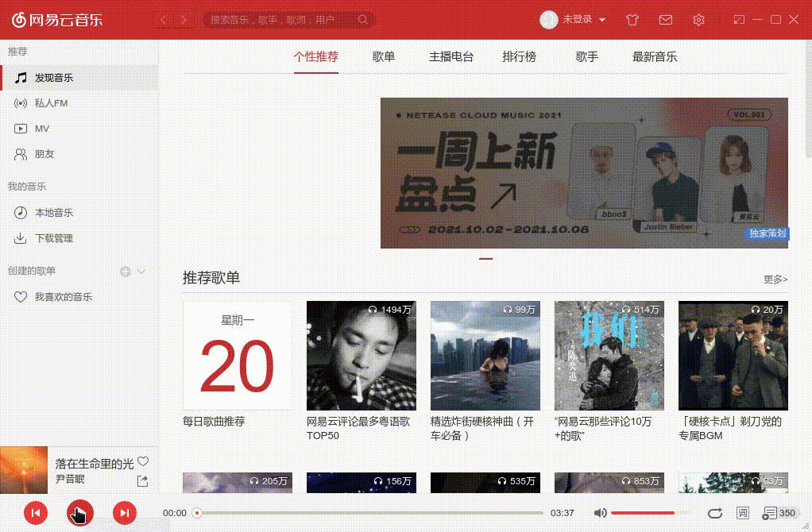Open the MV section in sidebar
Viewport: 812px width, 532px height.
click(39, 128)
